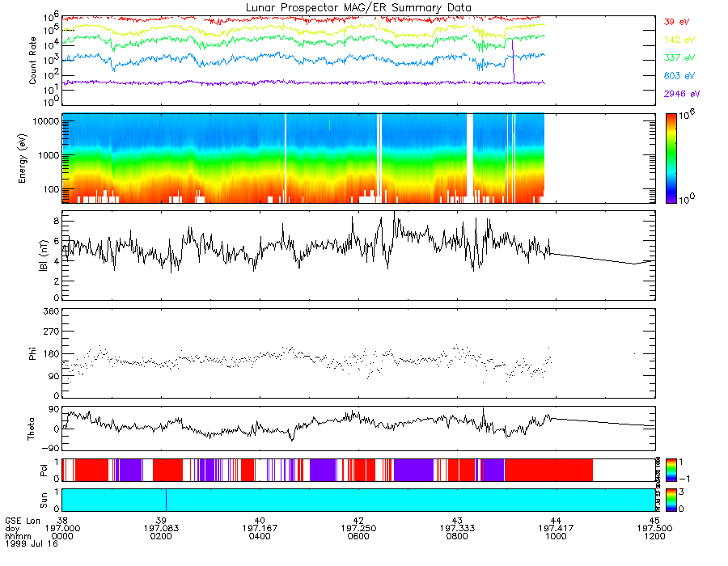Image resolution: width=728 pixels, height=566 pixels.
Task: Click the time tick label '0800'
Action: tap(457, 536)
